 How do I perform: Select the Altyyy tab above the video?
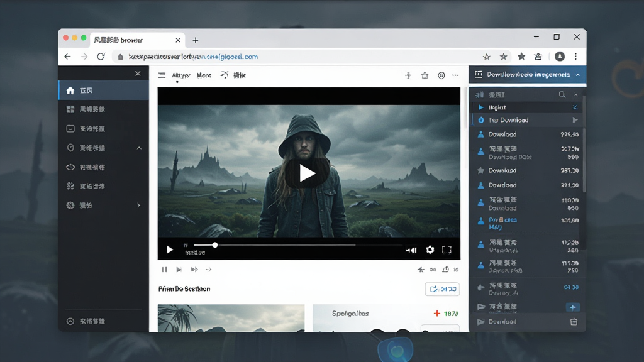pyautogui.click(x=180, y=75)
